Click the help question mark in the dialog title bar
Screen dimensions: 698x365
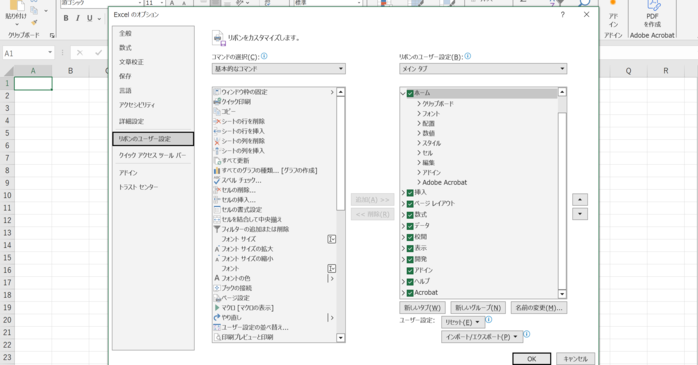[x=563, y=15]
